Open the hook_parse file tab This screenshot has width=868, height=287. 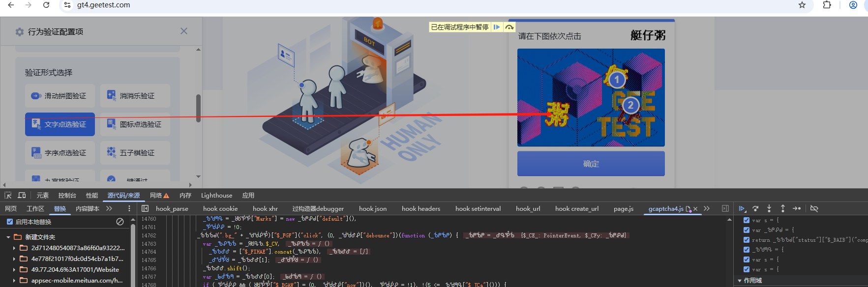(x=172, y=208)
